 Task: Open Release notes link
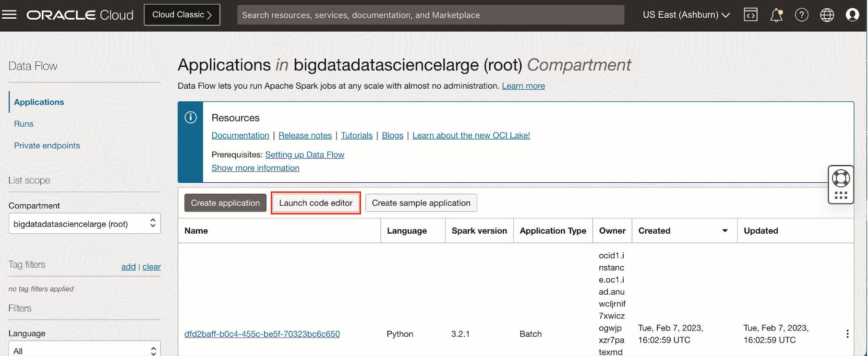click(305, 135)
